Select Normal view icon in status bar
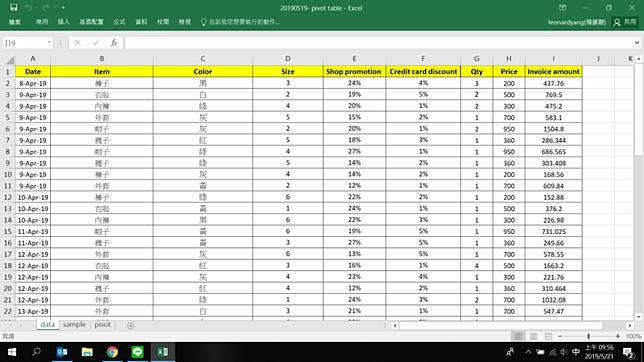 click(x=518, y=336)
